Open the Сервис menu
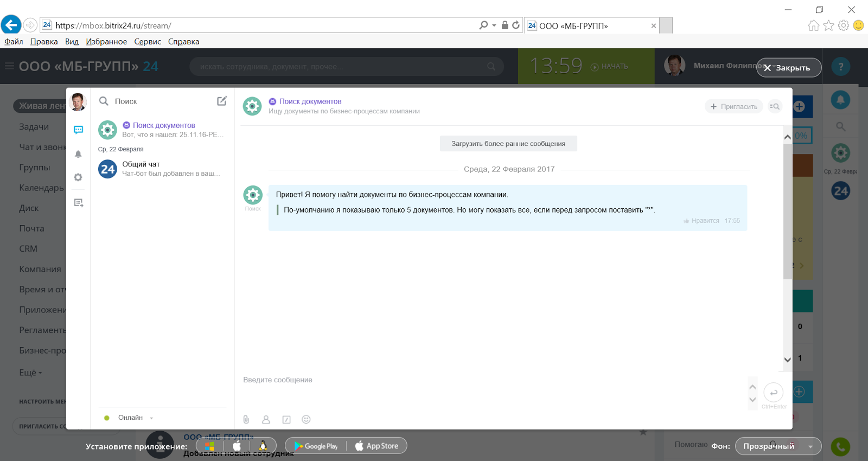Image resolution: width=868 pixels, height=461 pixels. [x=148, y=42]
